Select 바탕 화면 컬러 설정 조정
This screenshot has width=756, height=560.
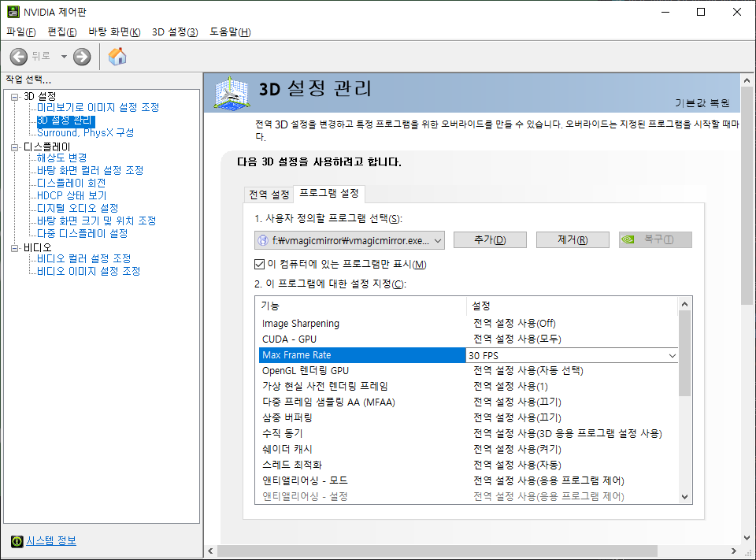[90, 170]
